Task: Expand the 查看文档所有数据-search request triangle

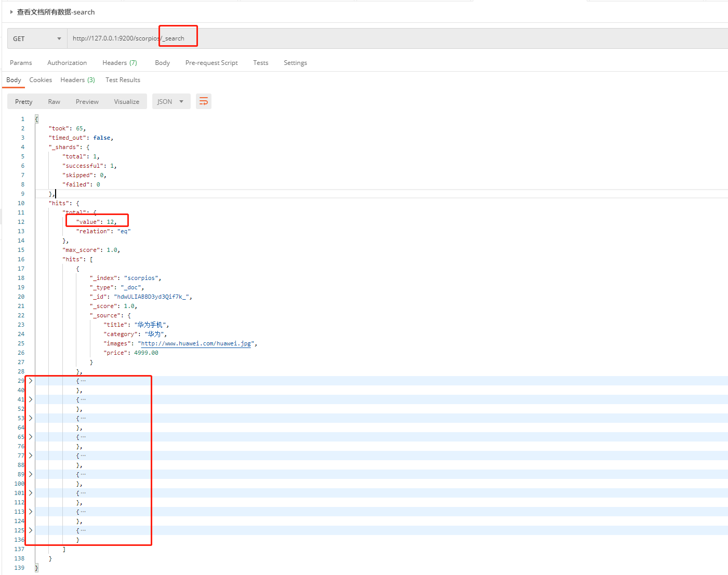Action: [x=11, y=12]
